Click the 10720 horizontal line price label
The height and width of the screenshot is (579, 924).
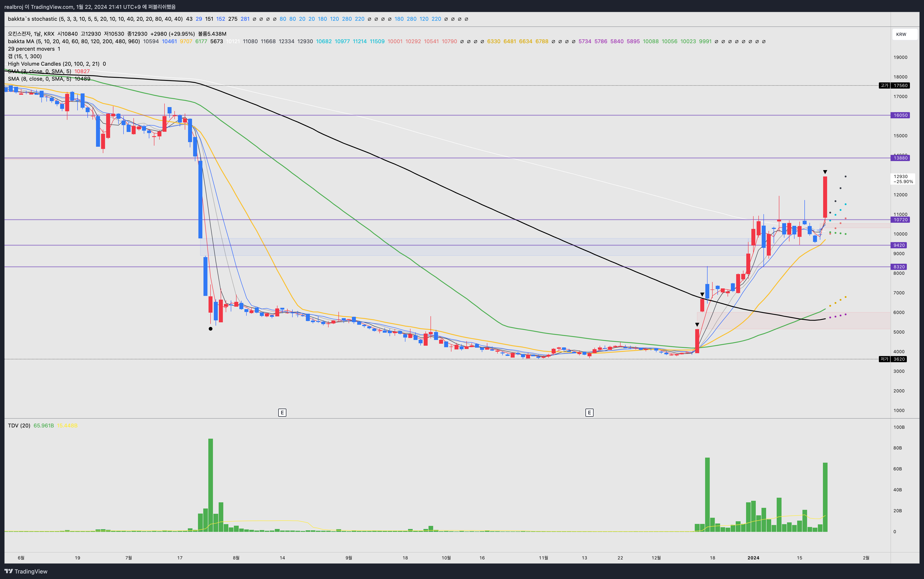pos(900,220)
